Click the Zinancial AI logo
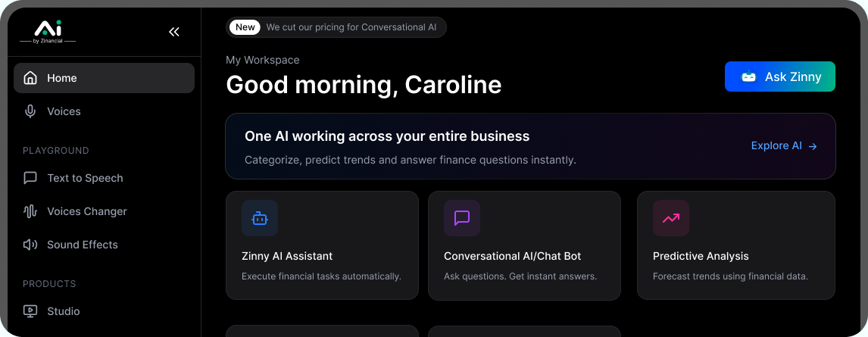 coord(48,31)
